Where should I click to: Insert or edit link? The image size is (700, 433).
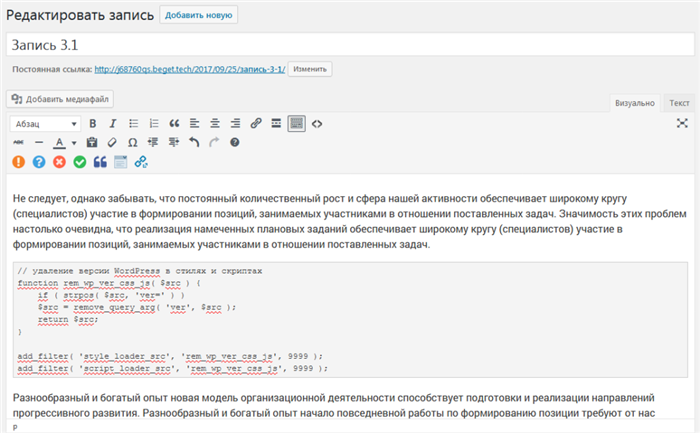coord(256,124)
